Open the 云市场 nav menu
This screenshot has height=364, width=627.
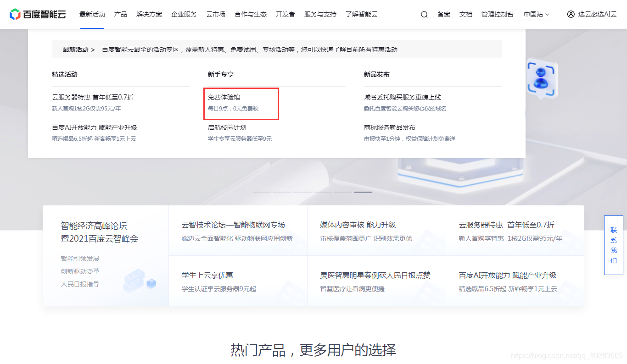coord(216,14)
